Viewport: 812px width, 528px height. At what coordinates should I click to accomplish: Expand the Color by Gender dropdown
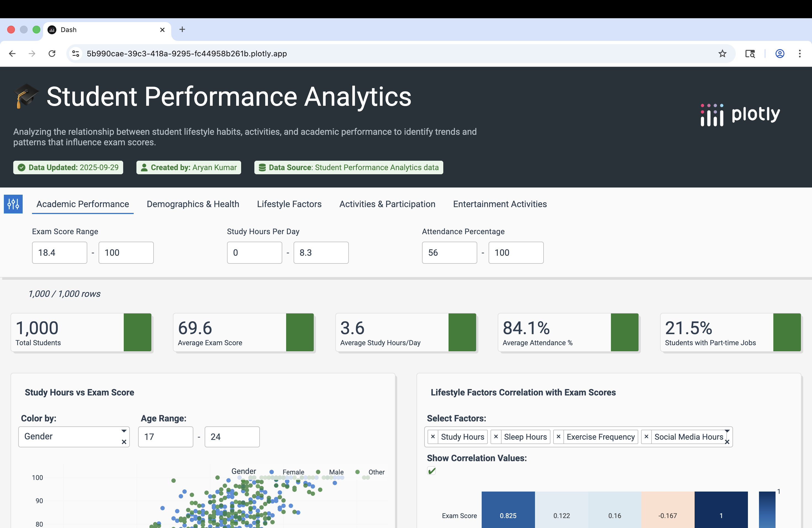pyautogui.click(x=124, y=431)
